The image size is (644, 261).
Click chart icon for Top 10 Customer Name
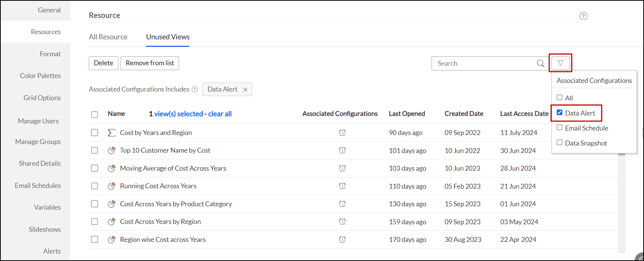coord(111,150)
